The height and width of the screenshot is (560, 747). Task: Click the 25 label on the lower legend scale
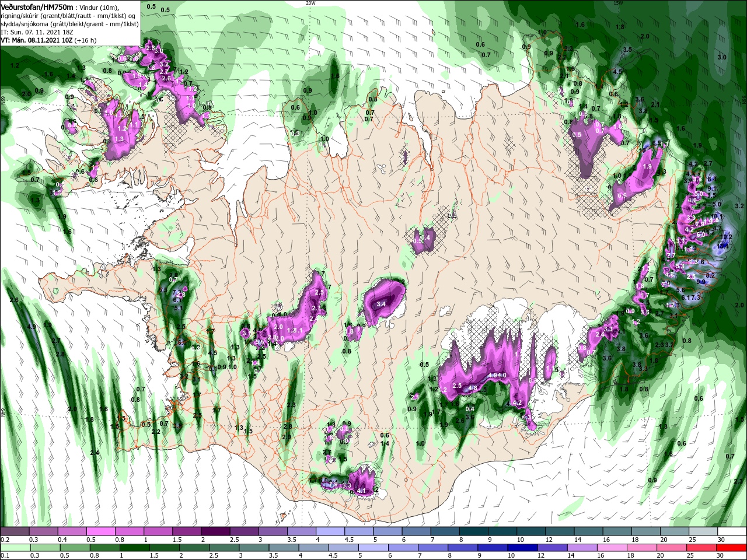pos(690,555)
